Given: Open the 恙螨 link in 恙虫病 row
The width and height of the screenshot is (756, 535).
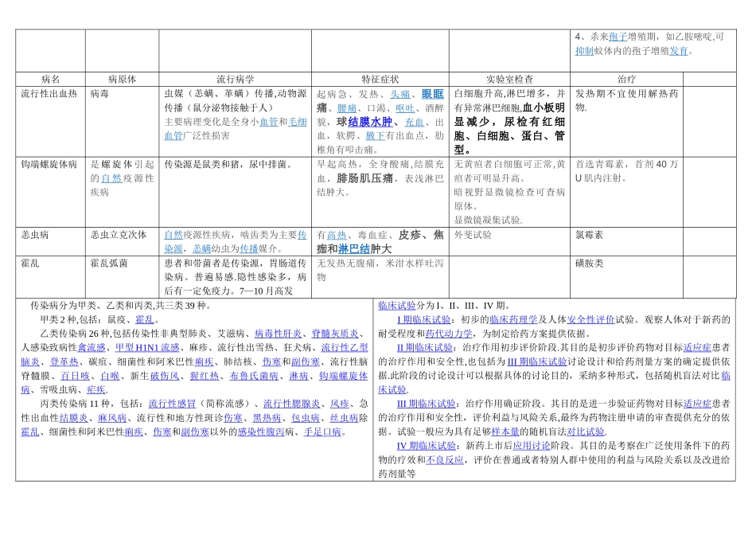Looking at the screenshot, I should (x=201, y=249).
